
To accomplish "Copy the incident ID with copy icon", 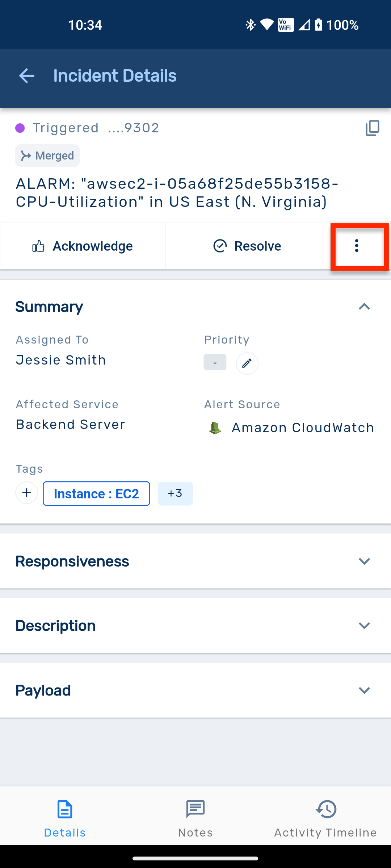I will [372, 128].
